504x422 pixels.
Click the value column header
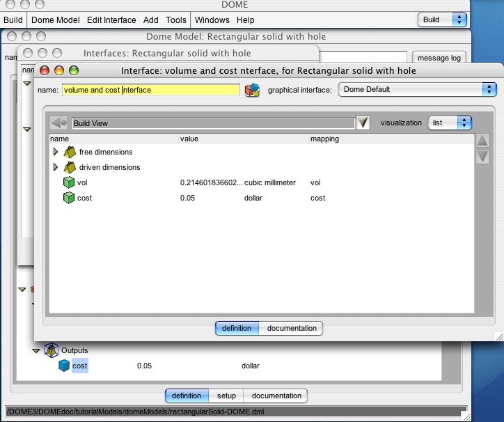[x=244, y=139]
